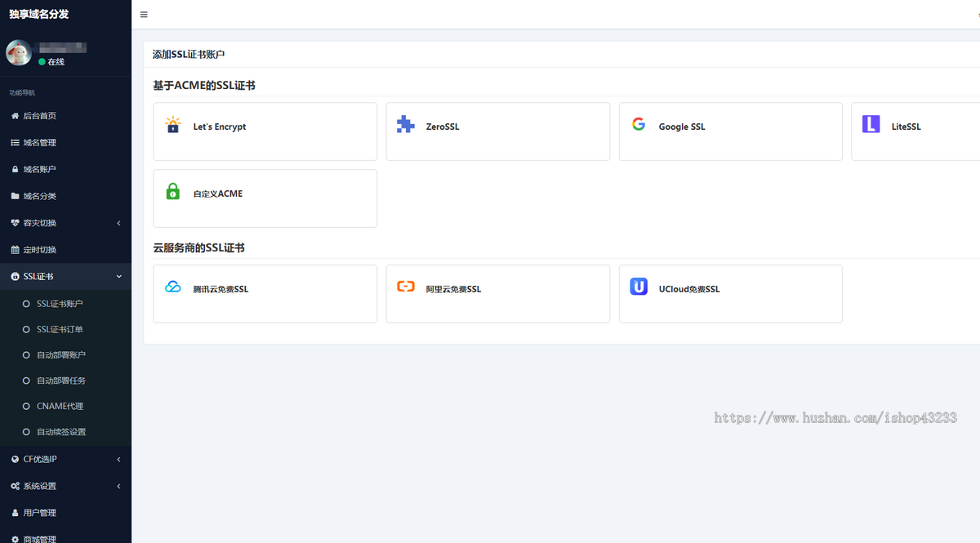Click the calendar icon beside 定时切换
The width and height of the screenshot is (980, 543).
point(15,250)
